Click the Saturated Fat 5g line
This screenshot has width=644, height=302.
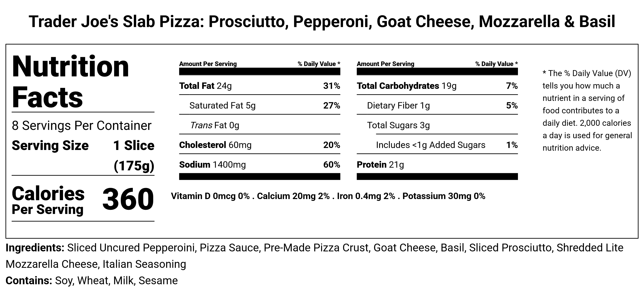(222, 106)
